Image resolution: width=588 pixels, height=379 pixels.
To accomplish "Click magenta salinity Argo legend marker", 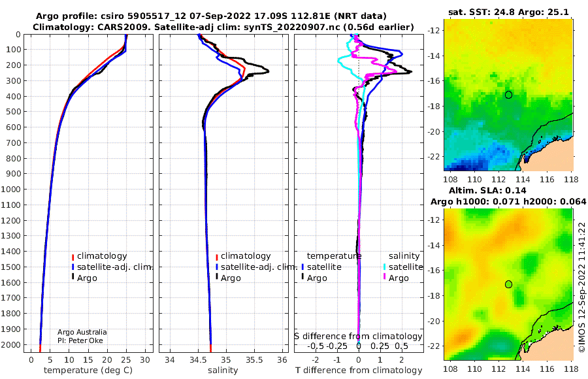I will click(384, 277).
